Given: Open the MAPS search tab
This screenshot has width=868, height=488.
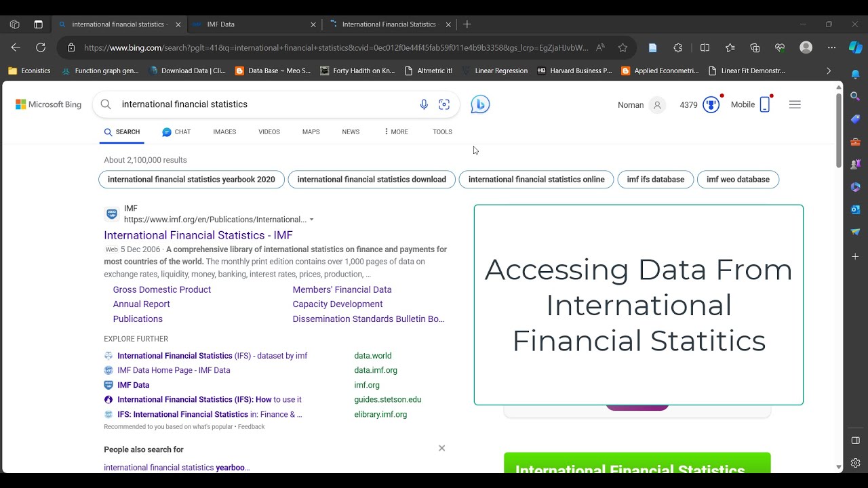Looking at the screenshot, I should pyautogui.click(x=311, y=132).
